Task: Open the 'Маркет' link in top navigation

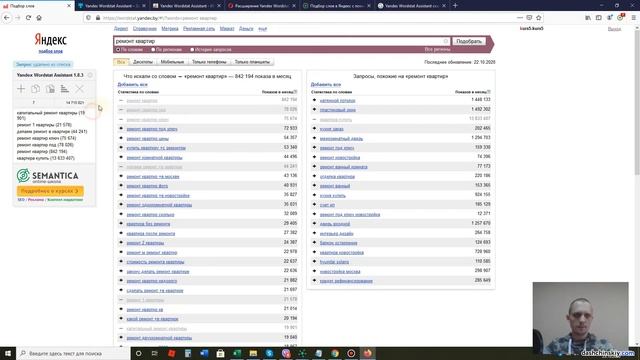Action: [227, 29]
